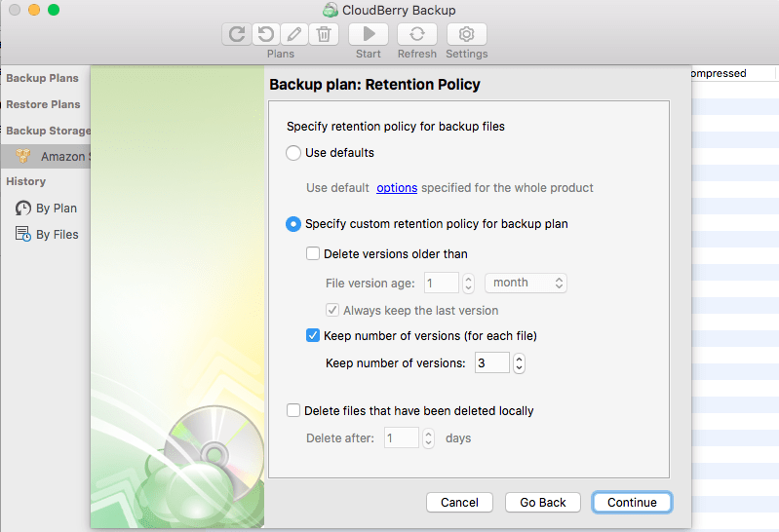Click the green window zoom button
Image resolution: width=779 pixels, height=532 pixels.
coord(54,10)
